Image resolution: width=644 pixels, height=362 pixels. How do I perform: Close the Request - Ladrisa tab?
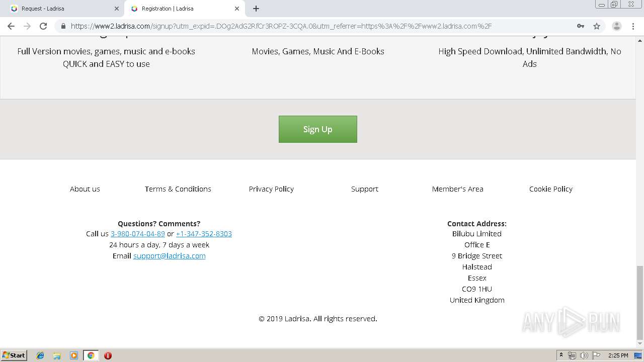(x=117, y=9)
